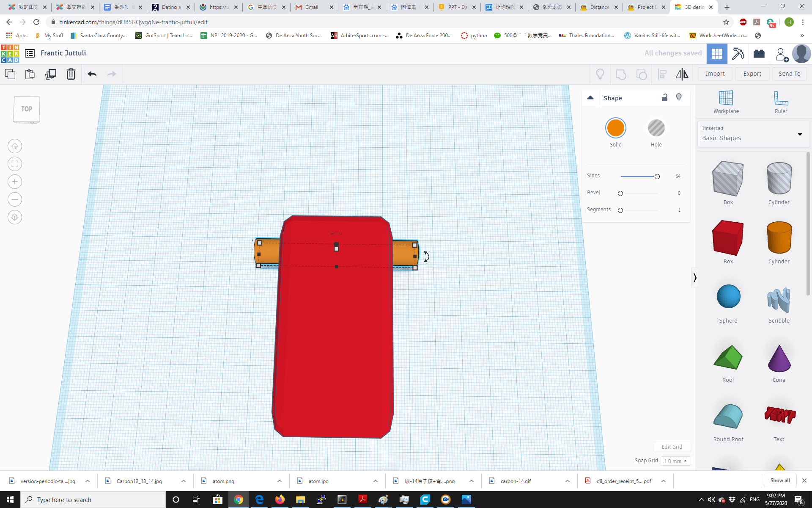Screen dimensions: 812x508
Task: Collapse the shapes side panel
Action: click(694, 278)
